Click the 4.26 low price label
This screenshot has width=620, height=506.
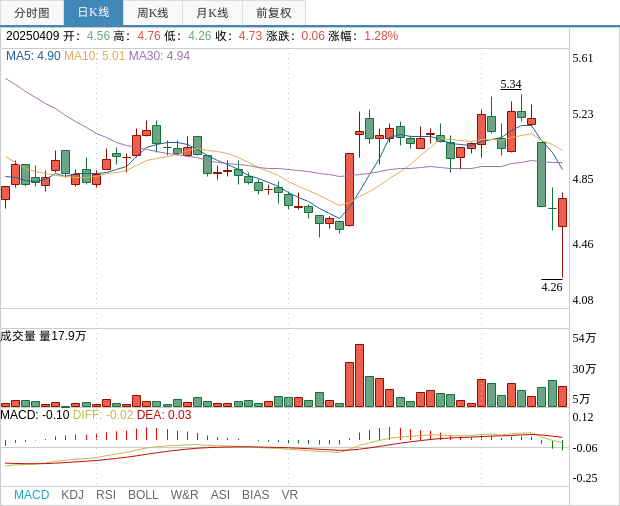(552, 287)
